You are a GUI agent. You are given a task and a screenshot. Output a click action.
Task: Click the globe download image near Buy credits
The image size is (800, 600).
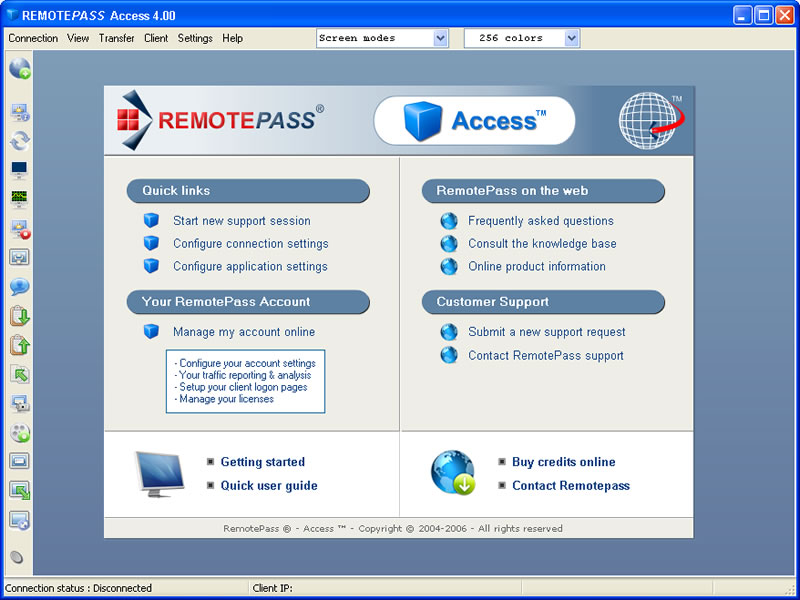[453, 472]
